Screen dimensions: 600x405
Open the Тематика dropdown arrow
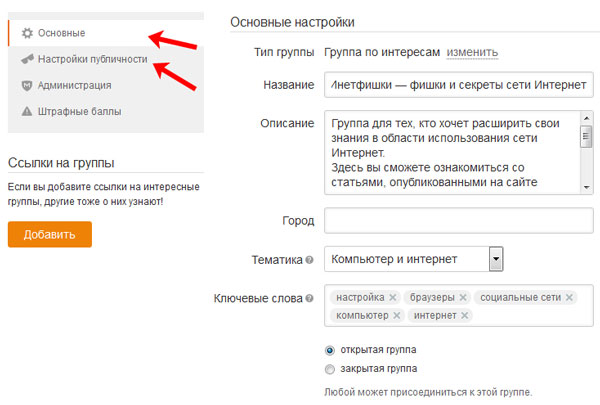(496, 259)
